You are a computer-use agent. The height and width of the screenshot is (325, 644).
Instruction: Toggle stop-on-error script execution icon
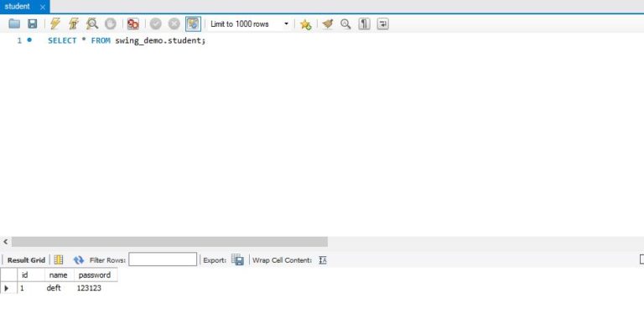[x=132, y=24]
